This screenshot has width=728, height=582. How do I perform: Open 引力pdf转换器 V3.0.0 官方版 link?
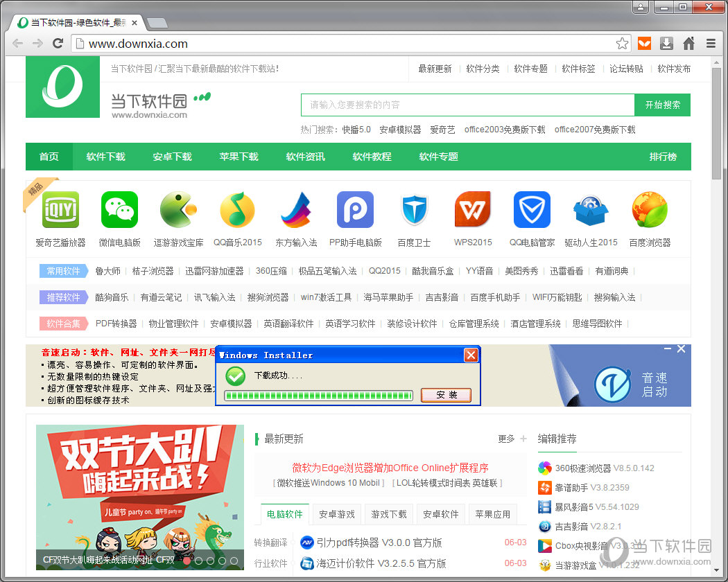(x=379, y=543)
